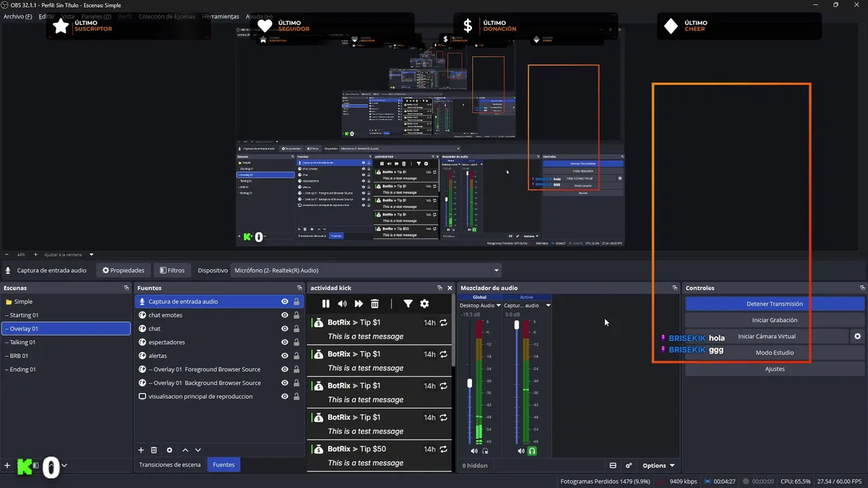Open the Ayuda menu
868x488 pixels.
click(x=258, y=16)
